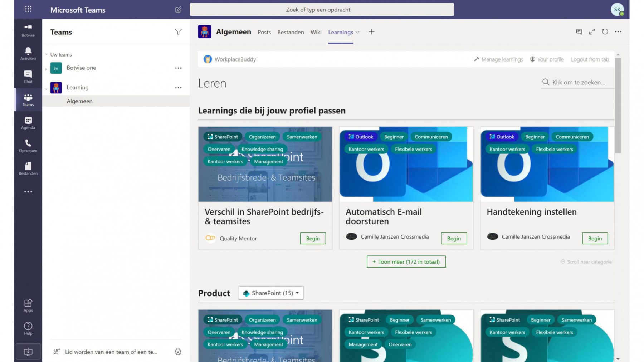The height and width of the screenshot is (362, 644).
Task: Open Your profile link
Action: (547, 59)
